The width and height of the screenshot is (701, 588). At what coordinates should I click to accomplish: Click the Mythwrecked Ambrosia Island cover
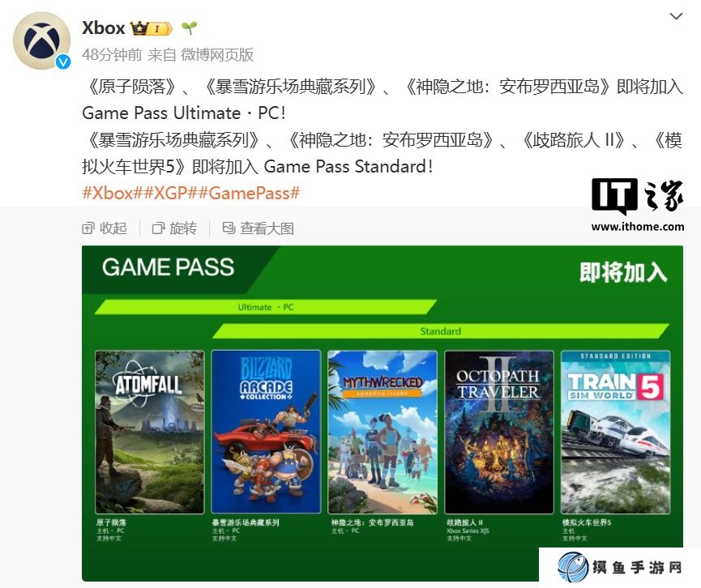(383, 432)
